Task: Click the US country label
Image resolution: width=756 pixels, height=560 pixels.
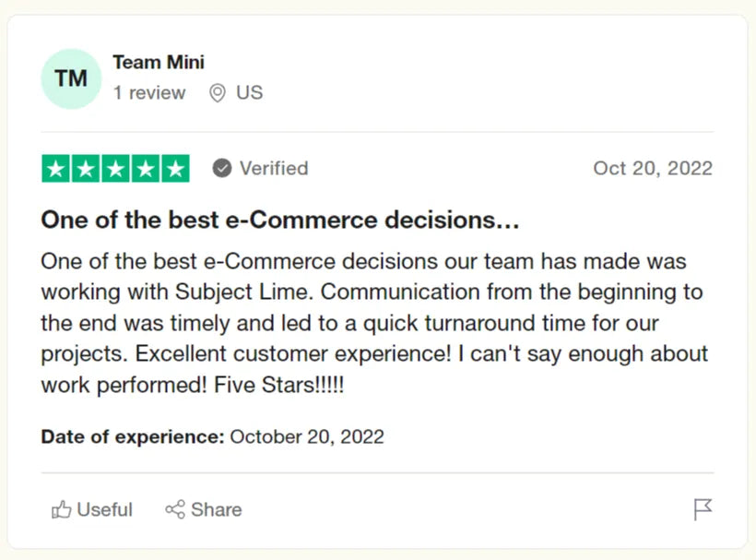Action: (x=249, y=93)
